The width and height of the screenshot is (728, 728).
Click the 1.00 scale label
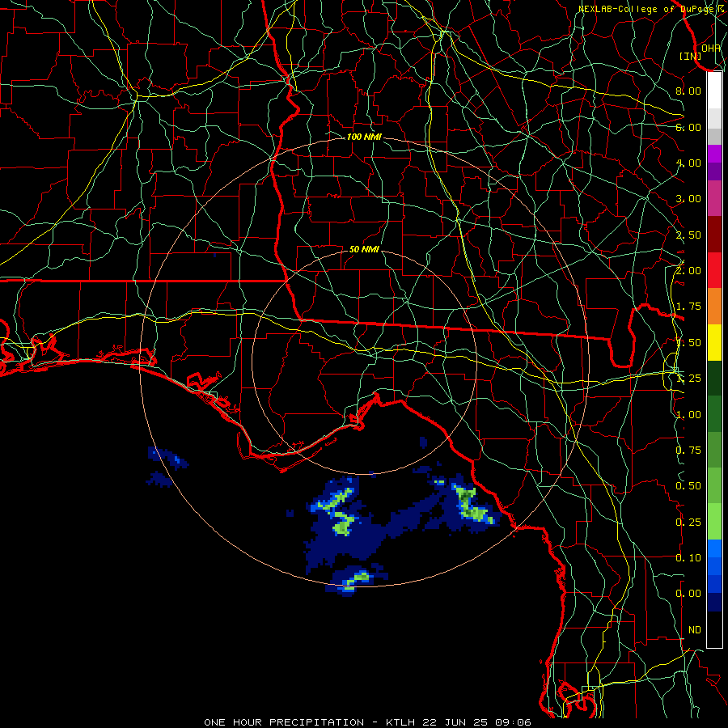coord(688,415)
